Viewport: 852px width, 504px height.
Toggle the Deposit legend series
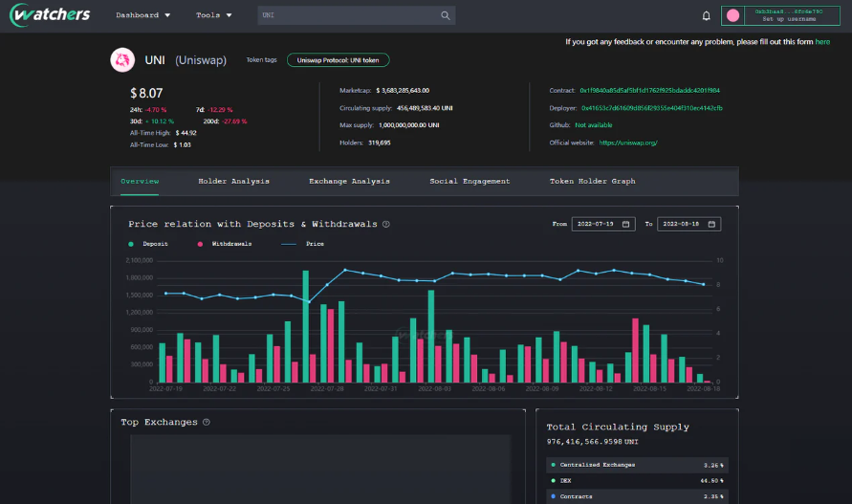(x=148, y=244)
